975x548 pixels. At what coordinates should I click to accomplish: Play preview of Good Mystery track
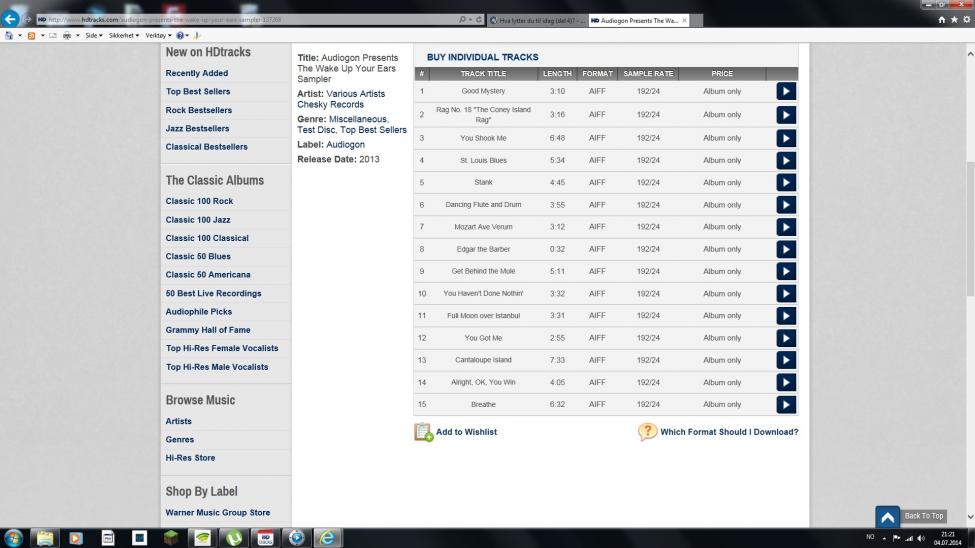[786, 91]
